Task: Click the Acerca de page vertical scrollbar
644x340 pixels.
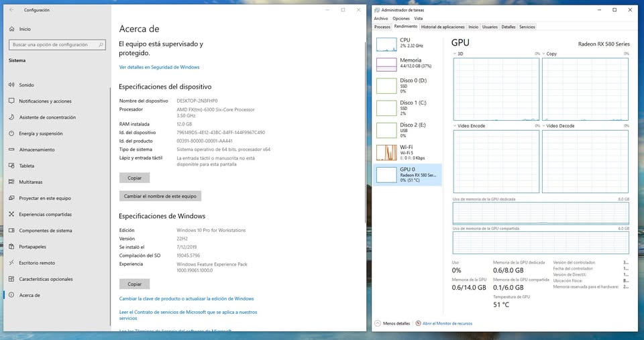Action: click(x=364, y=131)
